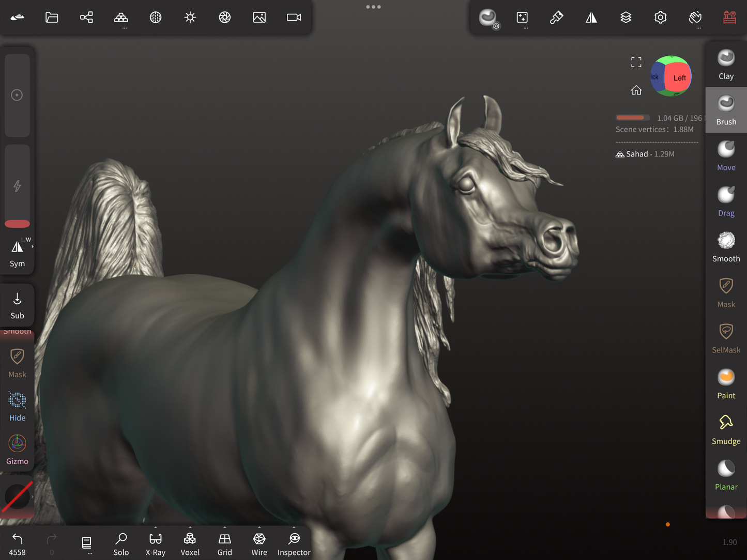
Task: Open the Layers menu
Action: pos(626,18)
